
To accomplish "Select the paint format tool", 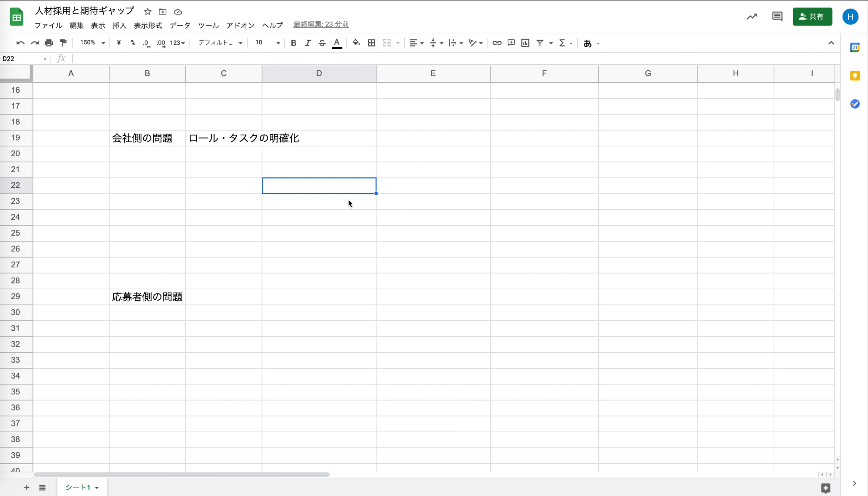I will [63, 43].
